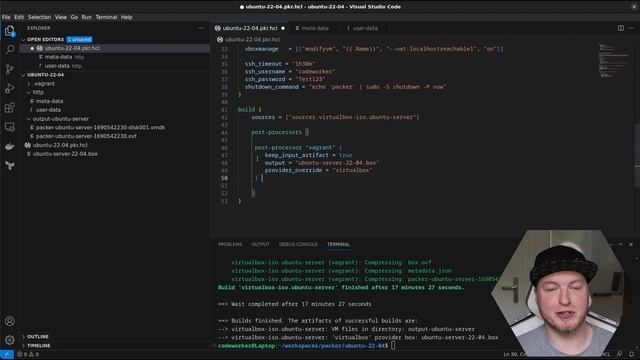Open user-data under Open Editors

pos(115,66)
